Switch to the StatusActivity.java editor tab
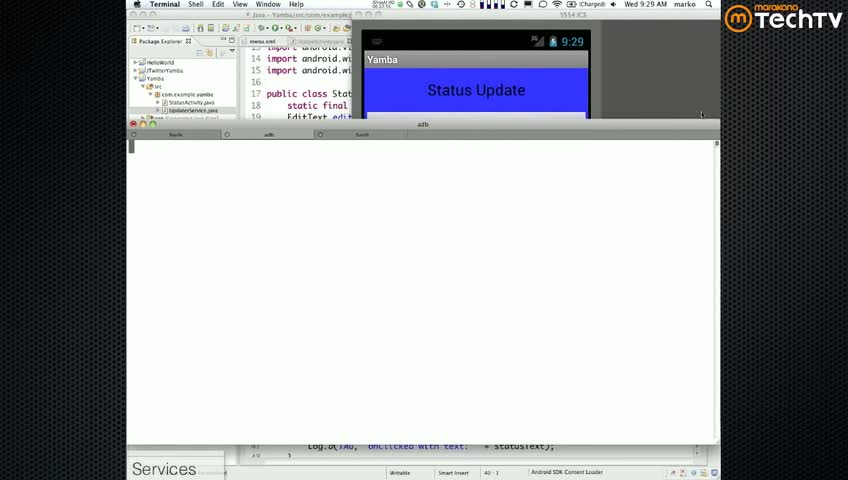Viewport: 848px width, 480px height. [320, 41]
